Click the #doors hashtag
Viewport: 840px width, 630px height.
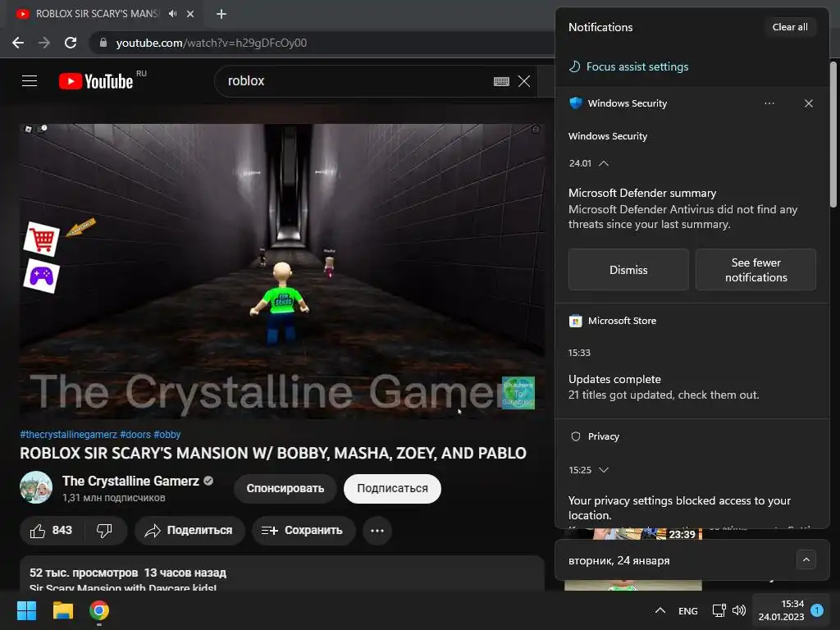coord(135,435)
